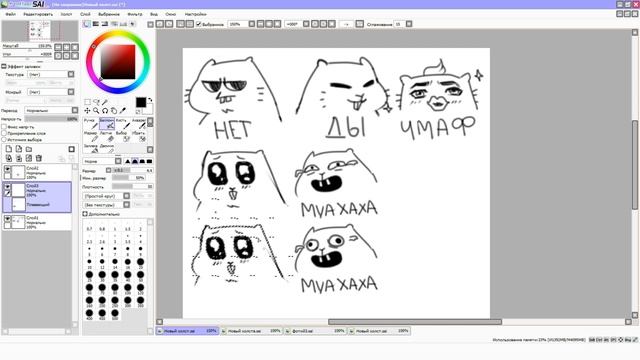Select the Rotate canvas tool
The image size is (640, 360).
[105, 111]
